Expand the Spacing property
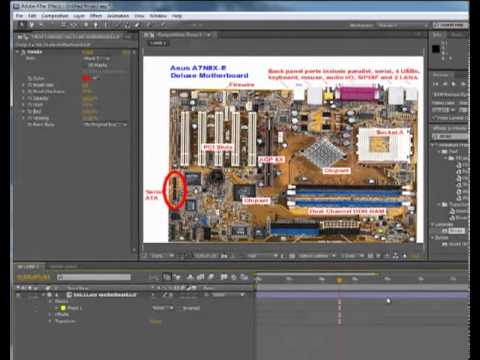Viewport: 480px width, 360px height. coord(23,118)
